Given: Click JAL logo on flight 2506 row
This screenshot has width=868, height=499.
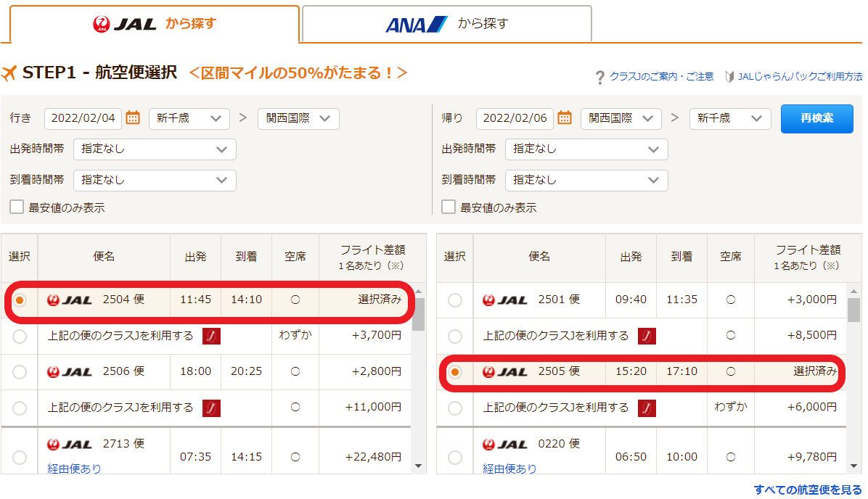Looking at the screenshot, I should pos(70,372).
